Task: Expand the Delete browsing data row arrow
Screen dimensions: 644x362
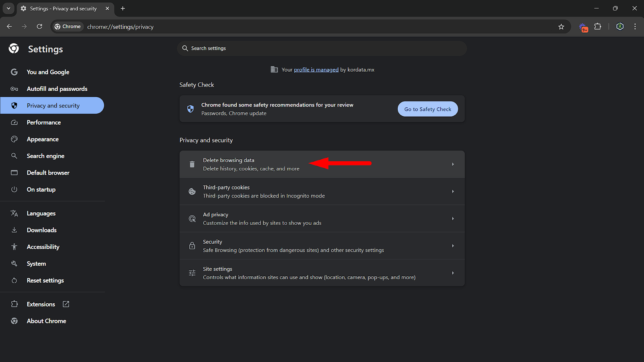Action: [x=453, y=165]
